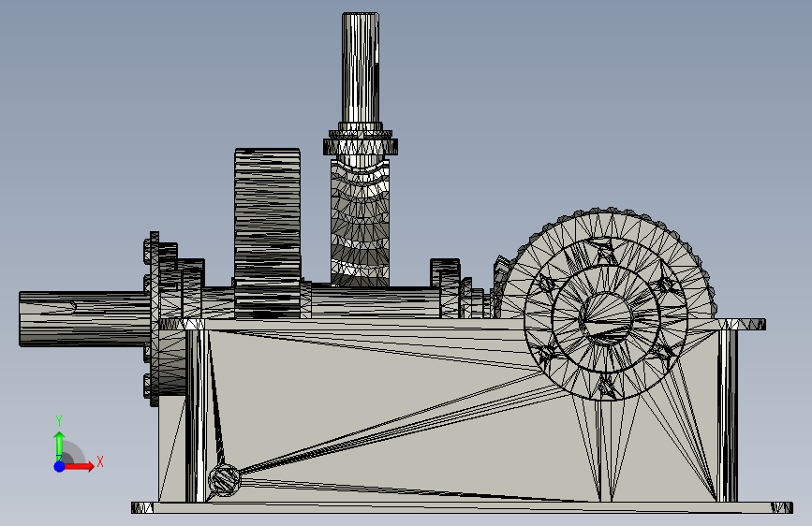Click the red X axis arrow of the triad
Image resolution: width=812 pixels, height=526 pixels.
(x=80, y=466)
